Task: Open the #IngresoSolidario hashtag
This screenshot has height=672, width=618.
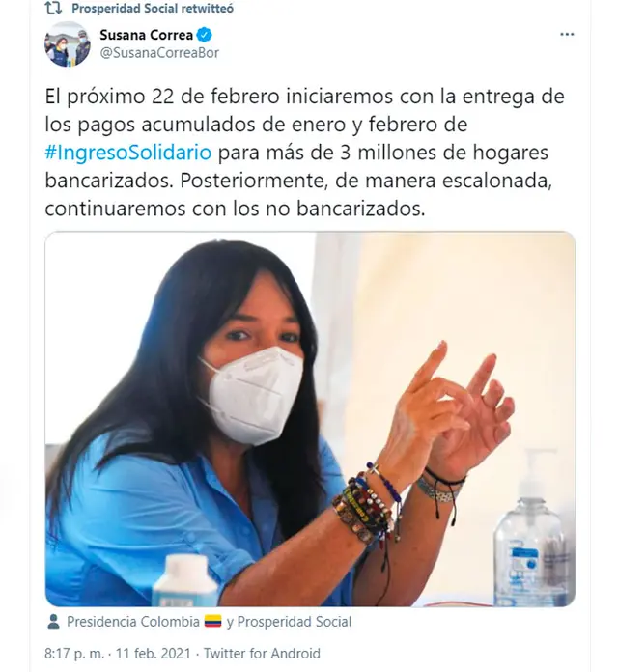Action: pyautogui.click(x=128, y=153)
